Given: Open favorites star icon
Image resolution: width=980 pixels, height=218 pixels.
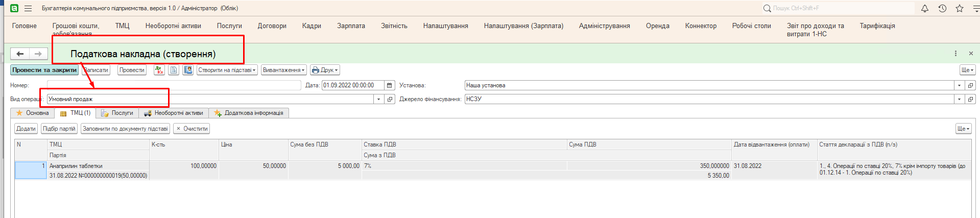Looking at the screenshot, I should tap(960, 8).
